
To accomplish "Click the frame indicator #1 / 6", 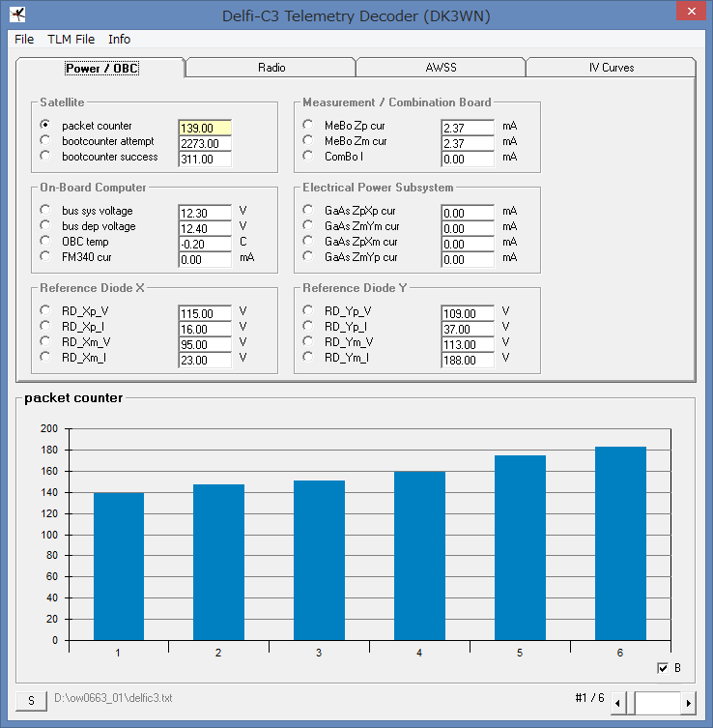I will point(589,698).
